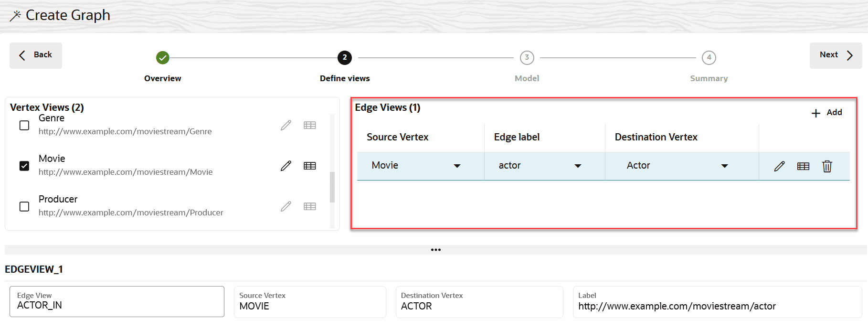
Task: Uncheck the Movie vertex checkbox
Action: 24,166
